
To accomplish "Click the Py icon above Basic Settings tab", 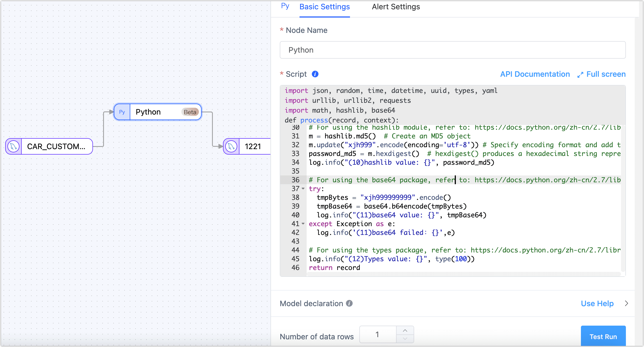I will coord(285,6).
